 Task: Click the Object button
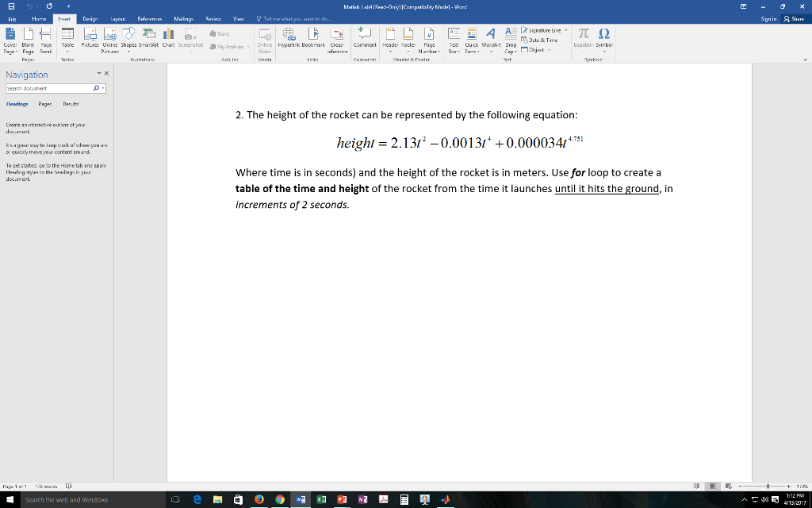click(x=533, y=50)
